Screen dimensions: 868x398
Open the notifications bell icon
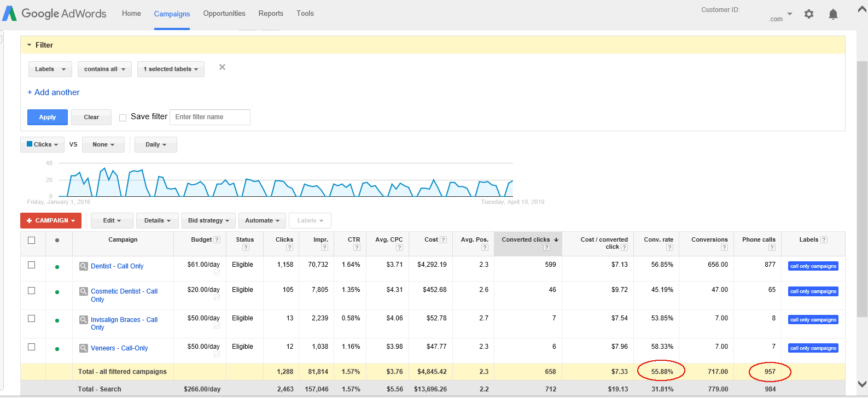(833, 14)
